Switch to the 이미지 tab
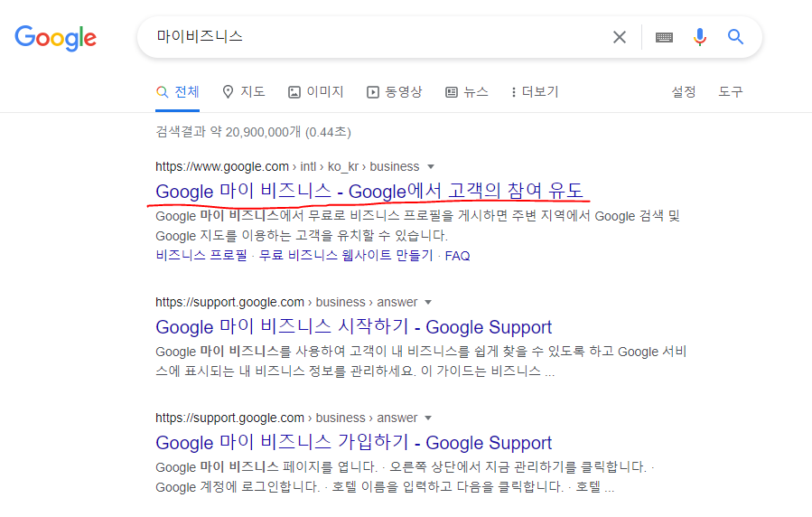Image resolution: width=812 pixels, height=517 pixels. 316,92
